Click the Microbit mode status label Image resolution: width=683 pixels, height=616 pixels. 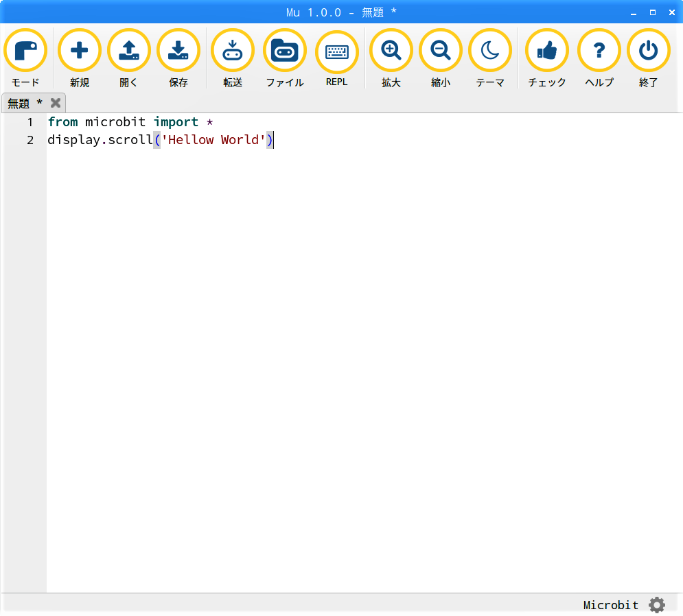point(610,604)
